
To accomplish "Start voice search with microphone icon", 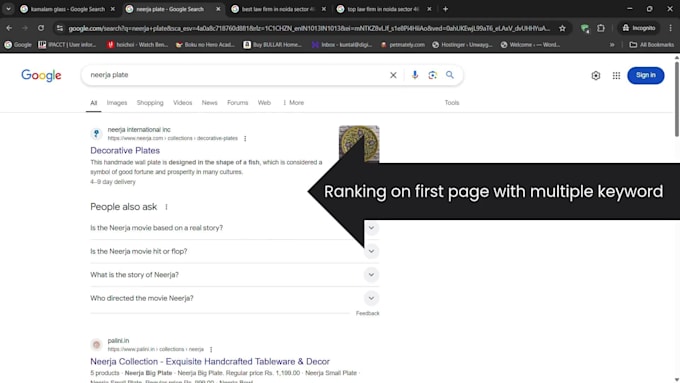I will (x=415, y=75).
